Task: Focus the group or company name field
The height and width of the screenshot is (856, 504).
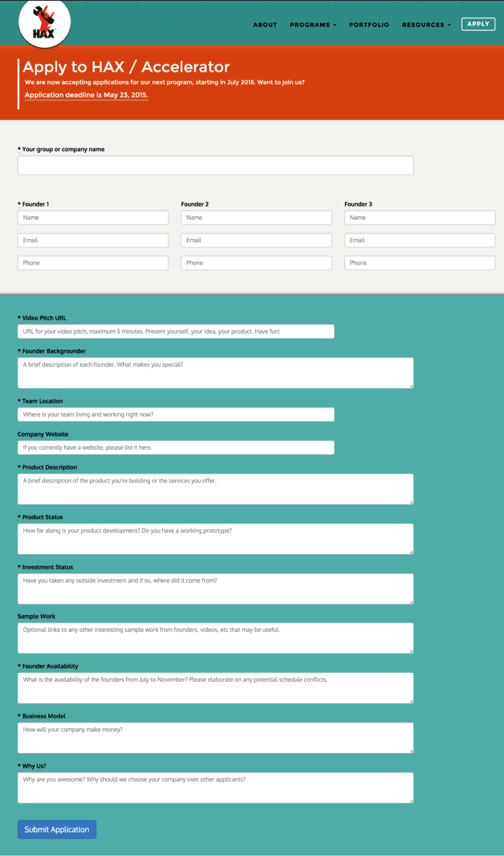Action: pos(215,165)
